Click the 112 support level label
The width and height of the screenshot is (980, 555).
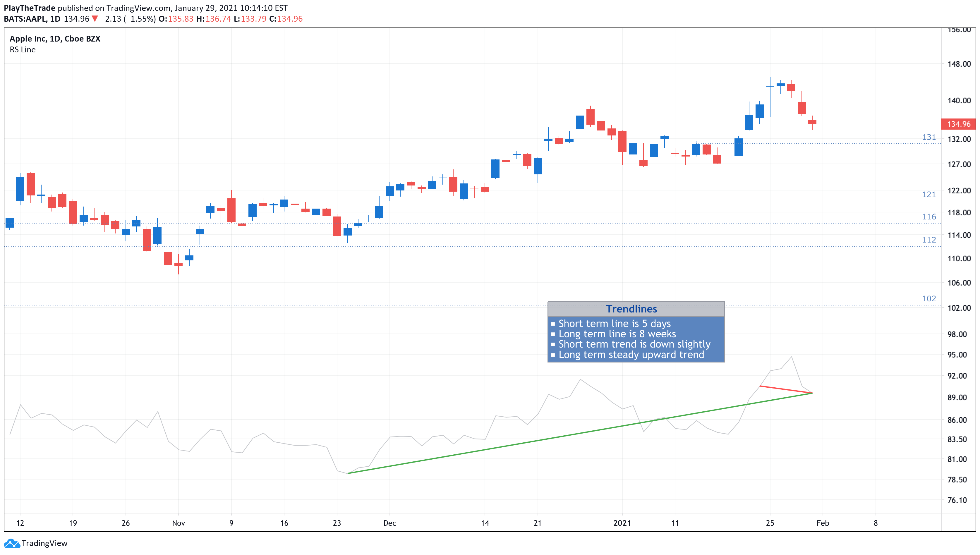coord(928,240)
